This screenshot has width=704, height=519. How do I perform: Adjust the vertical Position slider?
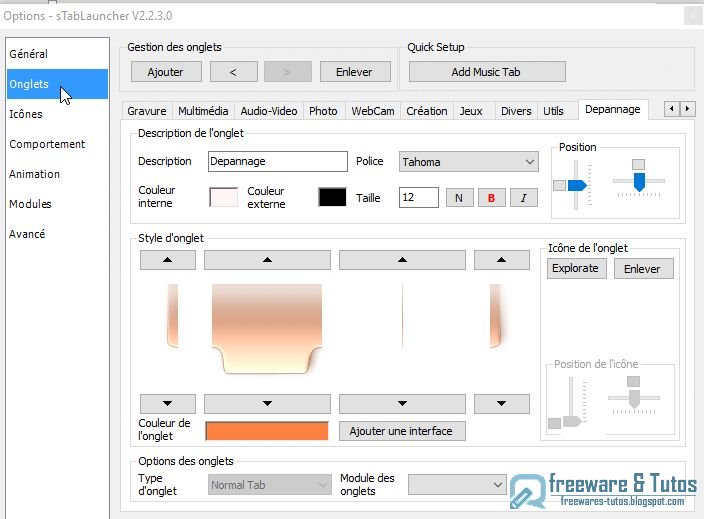pos(576,185)
